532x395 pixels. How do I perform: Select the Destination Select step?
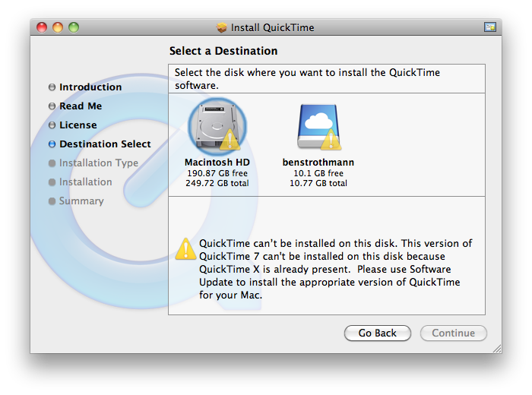pyautogui.click(x=100, y=144)
